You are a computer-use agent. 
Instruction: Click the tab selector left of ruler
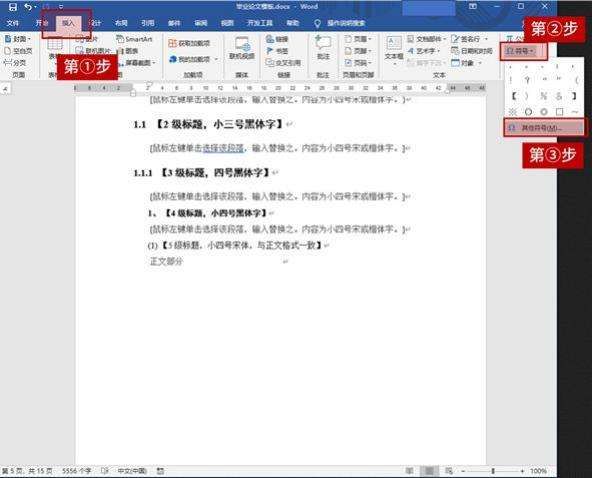click(x=6, y=89)
